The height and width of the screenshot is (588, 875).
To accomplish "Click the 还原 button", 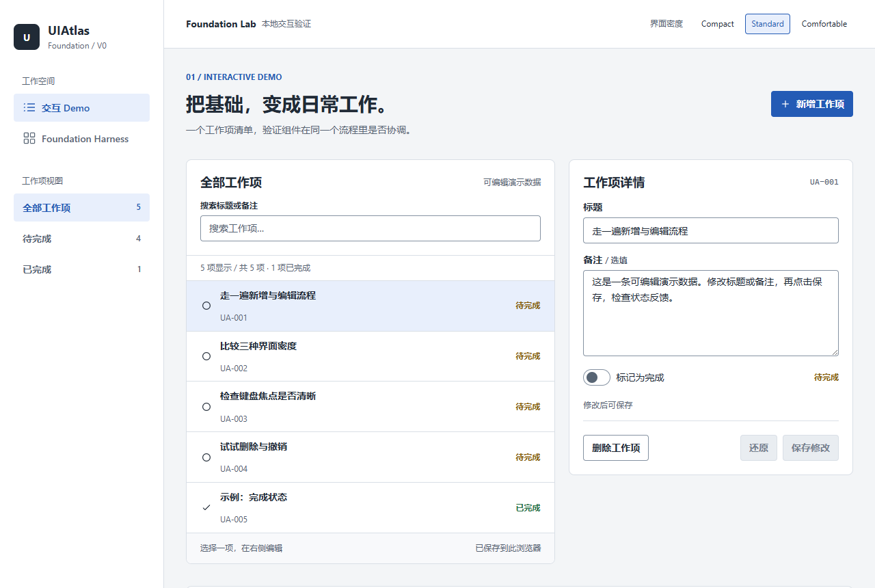I will click(759, 448).
